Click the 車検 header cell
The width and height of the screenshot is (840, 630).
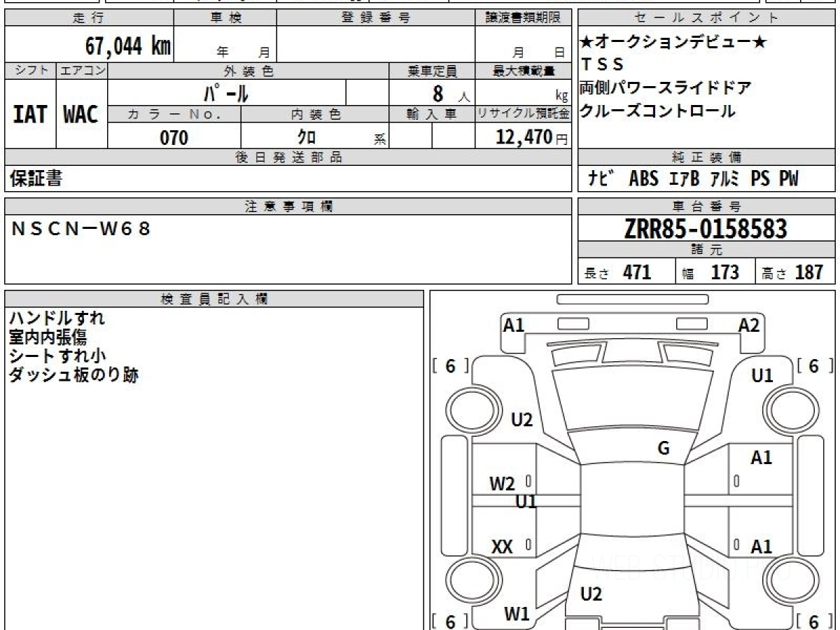pyautogui.click(x=225, y=18)
